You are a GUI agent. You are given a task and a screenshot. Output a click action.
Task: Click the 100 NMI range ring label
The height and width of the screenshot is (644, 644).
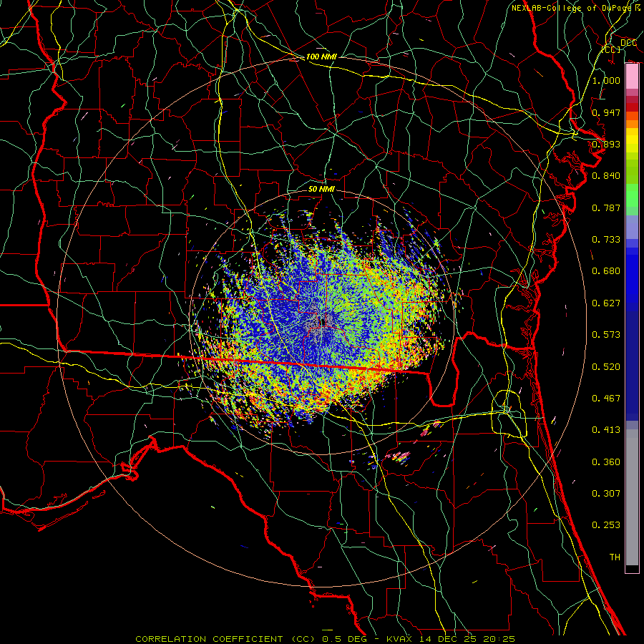pyautogui.click(x=321, y=57)
